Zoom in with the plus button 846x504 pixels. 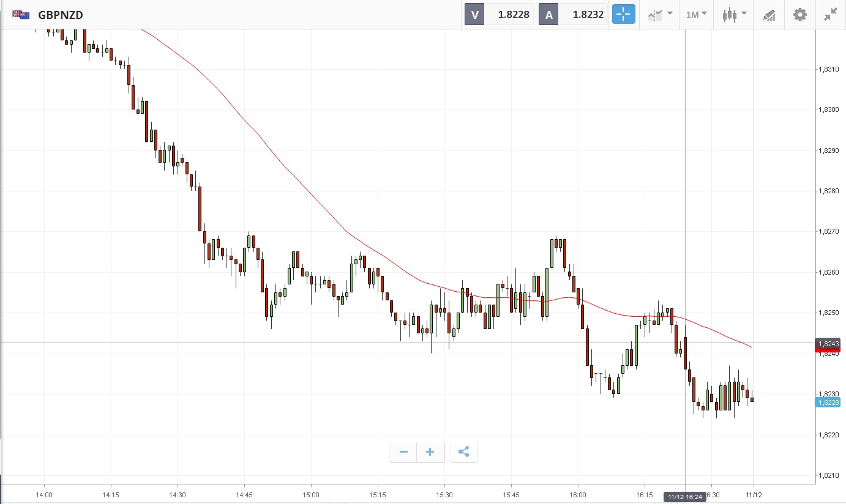[430, 452]
